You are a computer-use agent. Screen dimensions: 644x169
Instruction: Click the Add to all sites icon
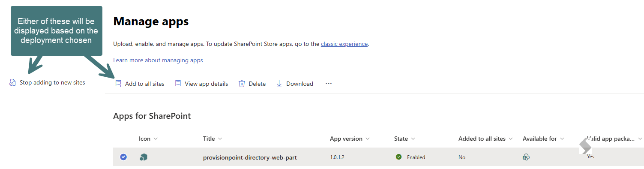coord(119,84)
